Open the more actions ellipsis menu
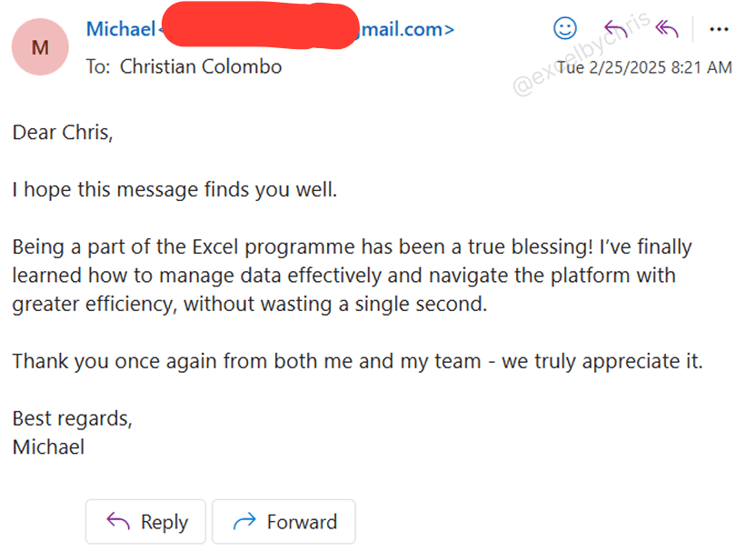This screenshot has width=756, height=552. [x=719, y=29]
